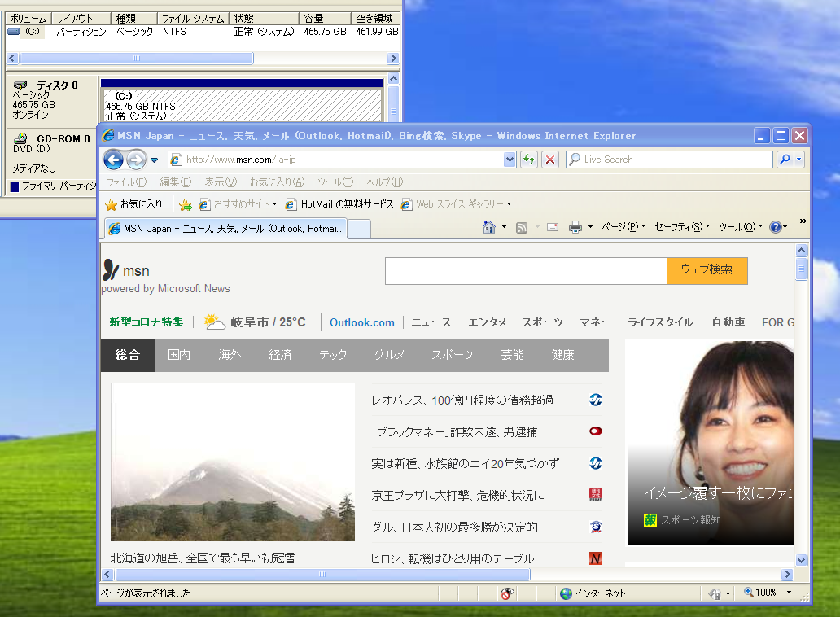Open お気に入り favorites star button
Image resolution: width=840 pixels, height=617 pixels.
[x=134, y=204]
